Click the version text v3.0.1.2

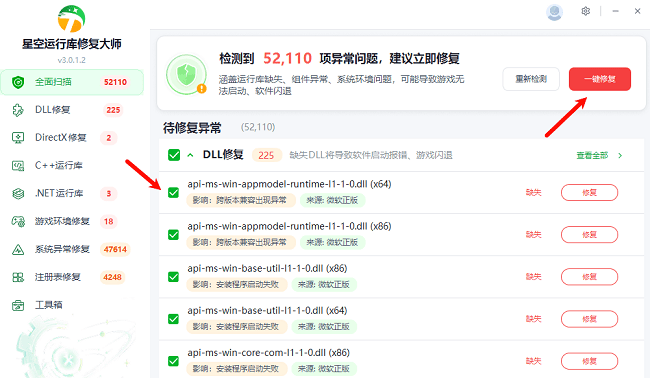coord(71,60)
